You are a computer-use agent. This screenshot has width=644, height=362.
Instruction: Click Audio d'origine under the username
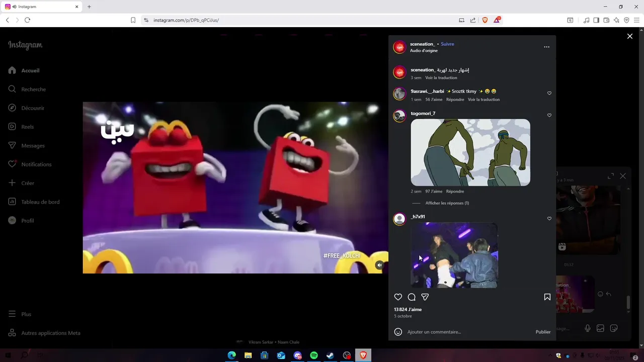[x=424, y=51]
